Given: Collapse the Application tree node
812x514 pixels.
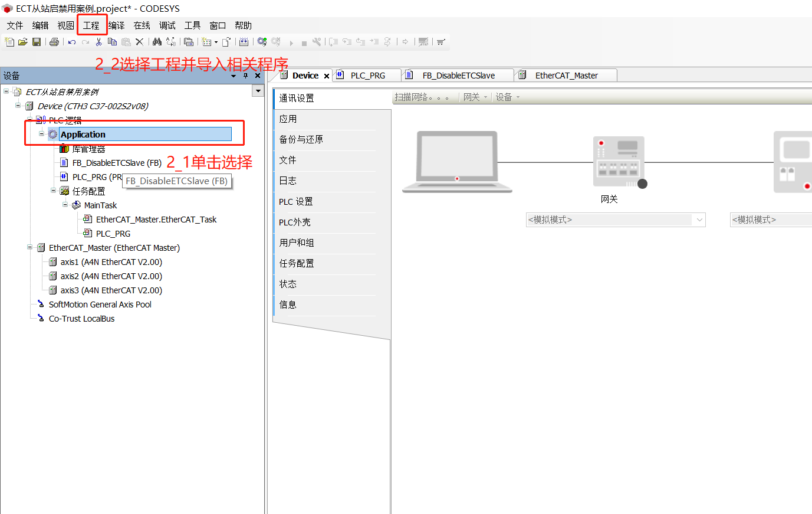Looking at the screenshot, I should click(x=41, y=134).
